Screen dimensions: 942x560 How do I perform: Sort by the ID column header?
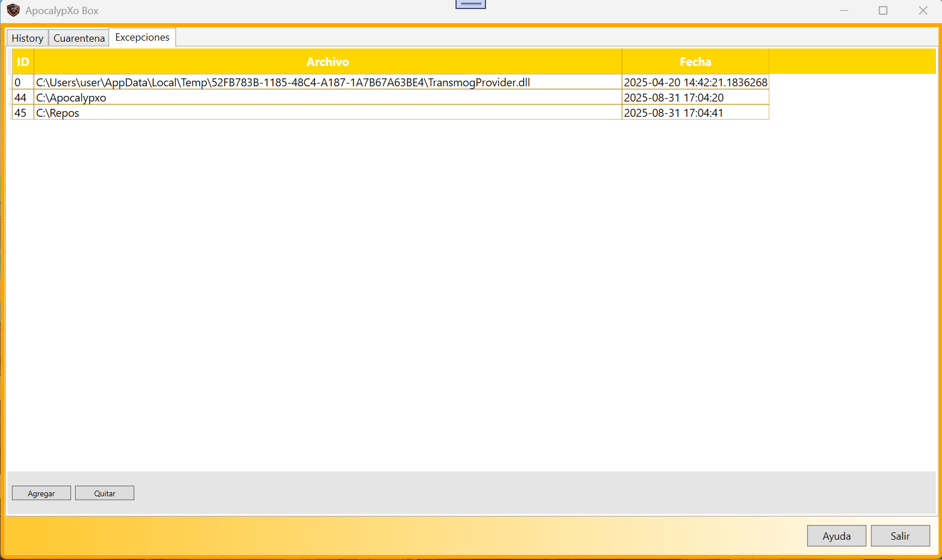(23, 62)
